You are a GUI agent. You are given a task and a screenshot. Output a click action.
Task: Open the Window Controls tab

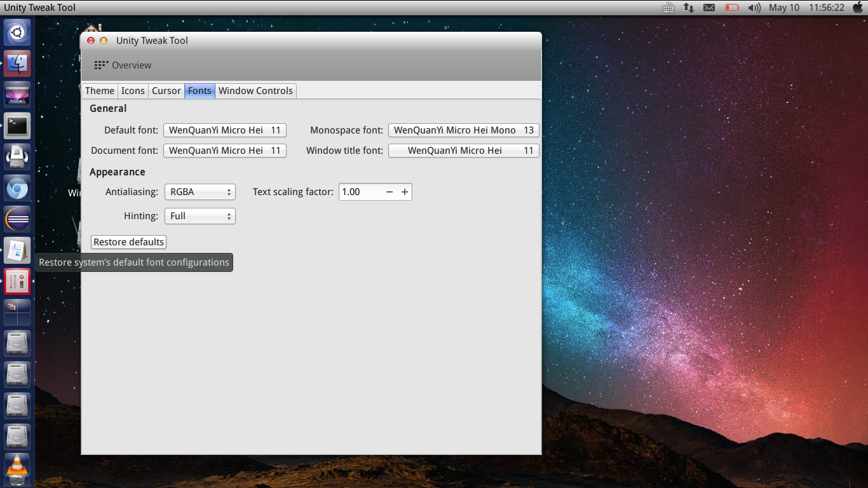pos(255,91)
